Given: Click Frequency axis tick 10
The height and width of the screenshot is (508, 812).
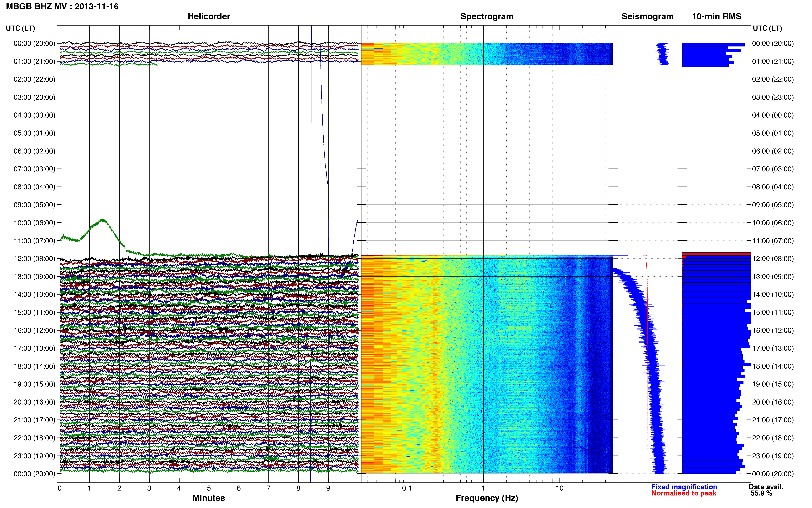Looking at the screenshot, I should point(559,488).
